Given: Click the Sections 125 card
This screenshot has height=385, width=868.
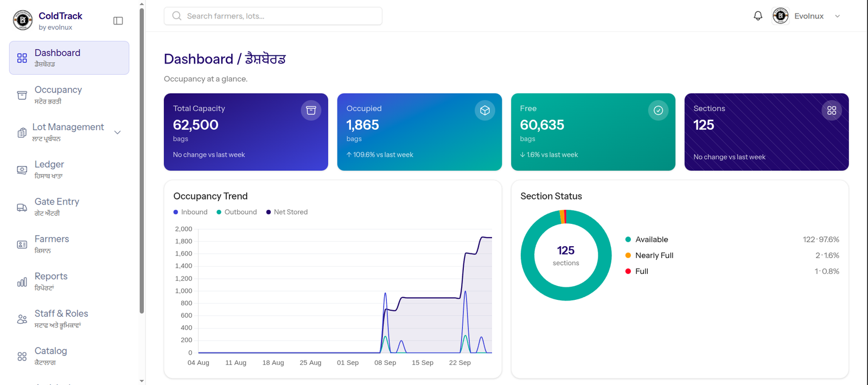Looking at the screenshot, I should pyautogui.click(x=767, y=132).
